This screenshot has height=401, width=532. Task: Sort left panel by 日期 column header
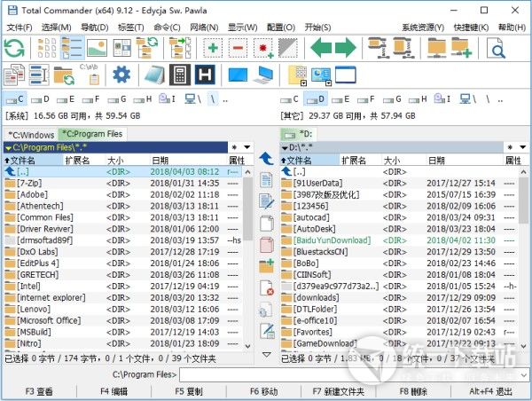point(188,161)
